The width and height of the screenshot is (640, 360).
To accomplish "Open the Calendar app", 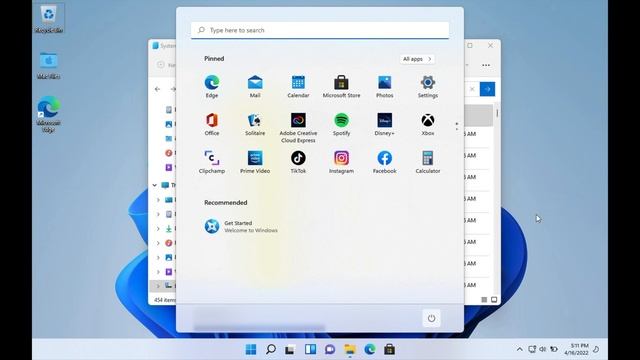I will tap(298, 87).
